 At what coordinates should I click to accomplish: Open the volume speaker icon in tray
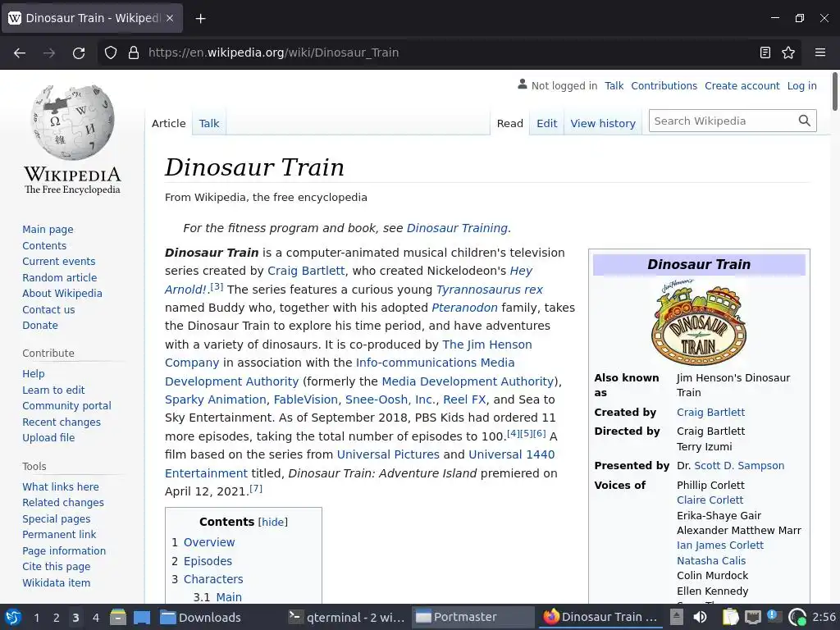coord(700,617)
